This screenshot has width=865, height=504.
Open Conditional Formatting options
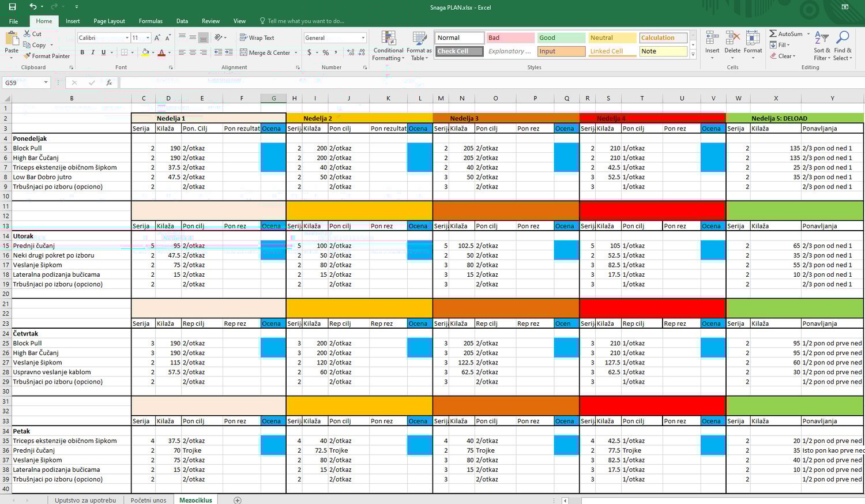click(x=388, y=46)
